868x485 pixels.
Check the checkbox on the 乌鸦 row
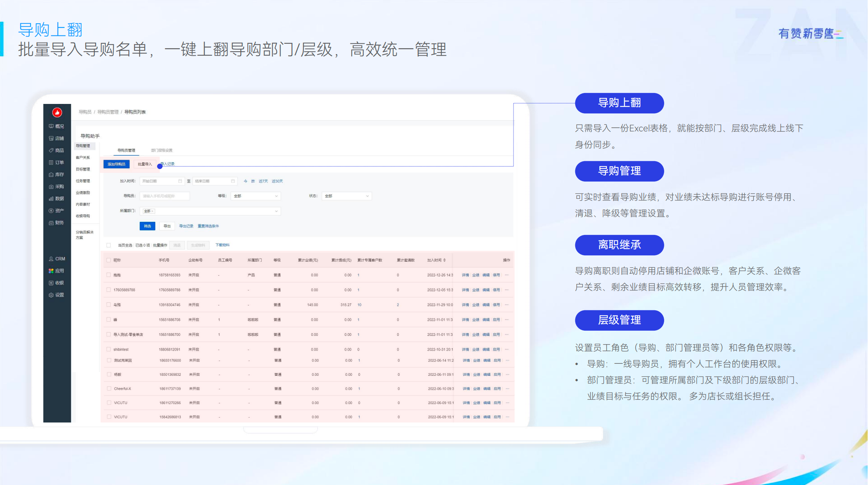[x=108, y=305]
